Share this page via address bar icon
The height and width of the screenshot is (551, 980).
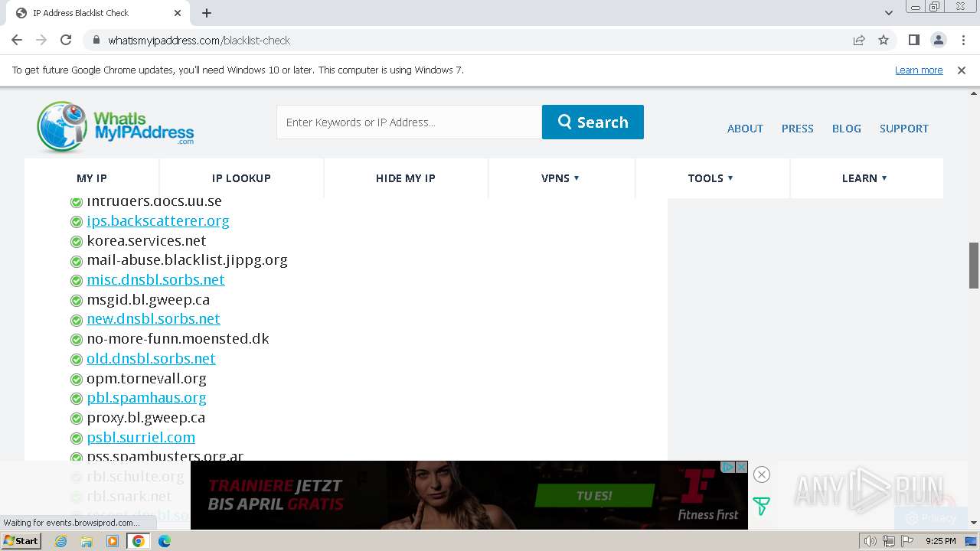859,40
